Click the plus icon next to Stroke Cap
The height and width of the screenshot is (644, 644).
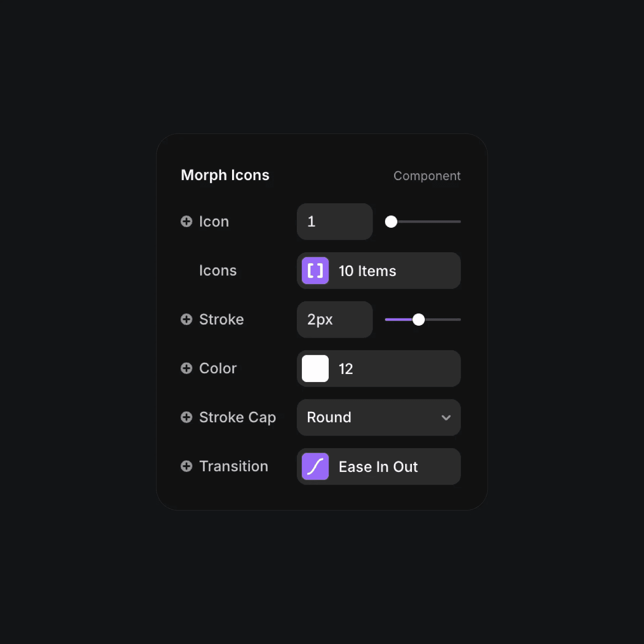point(186,417)
